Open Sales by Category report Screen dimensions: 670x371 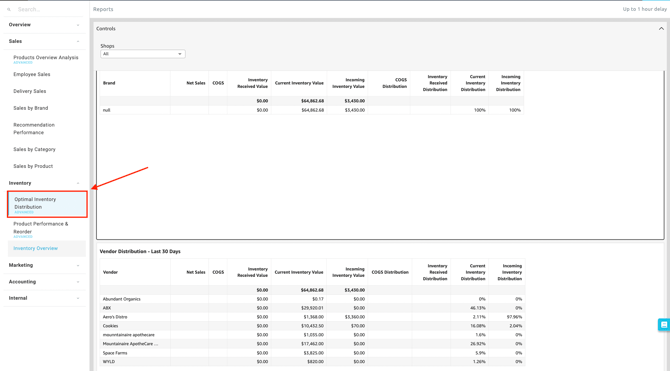coord(34,149)
